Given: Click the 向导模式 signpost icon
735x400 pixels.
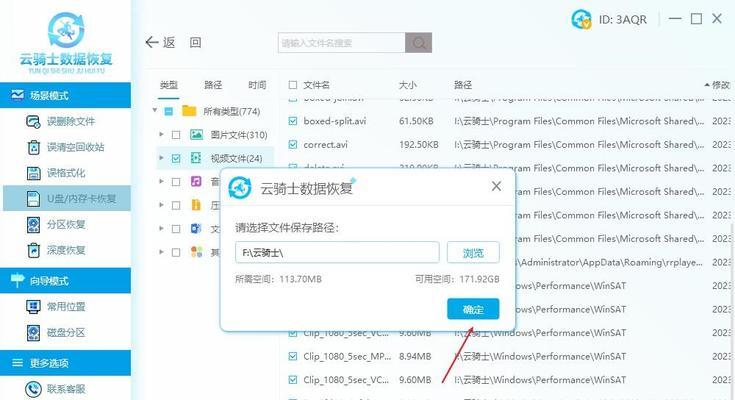Looking at the screenshot, I should click(x=17, y=280).
